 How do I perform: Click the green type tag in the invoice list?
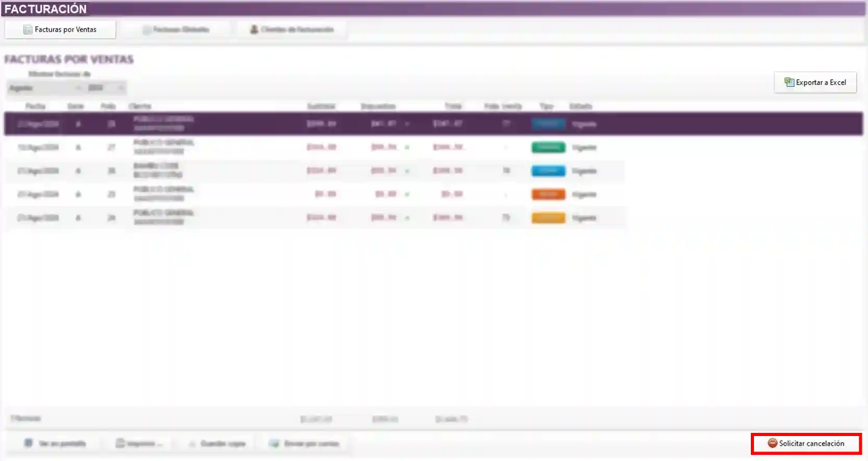pyautogui.click(x=548, y=147)
